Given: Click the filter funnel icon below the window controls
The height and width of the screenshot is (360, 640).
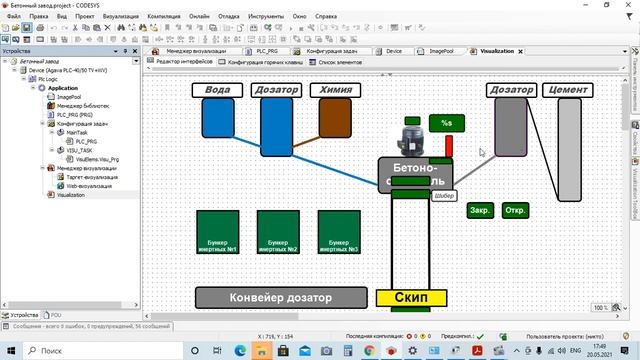Looking at the screenshot, I should [x=629, y=16].
